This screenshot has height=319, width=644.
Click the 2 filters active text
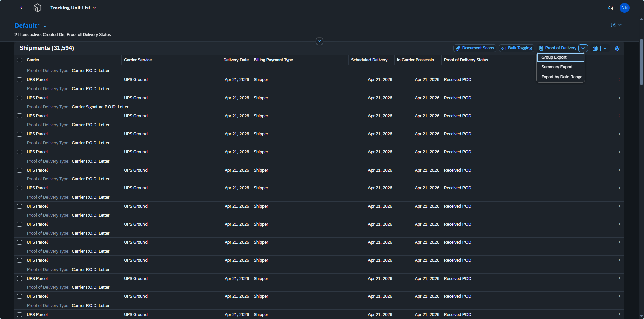click(x=63, y=35)
